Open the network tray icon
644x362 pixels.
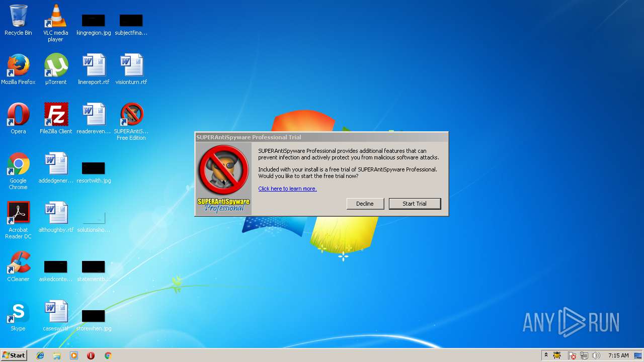click(x=584, y=355)
